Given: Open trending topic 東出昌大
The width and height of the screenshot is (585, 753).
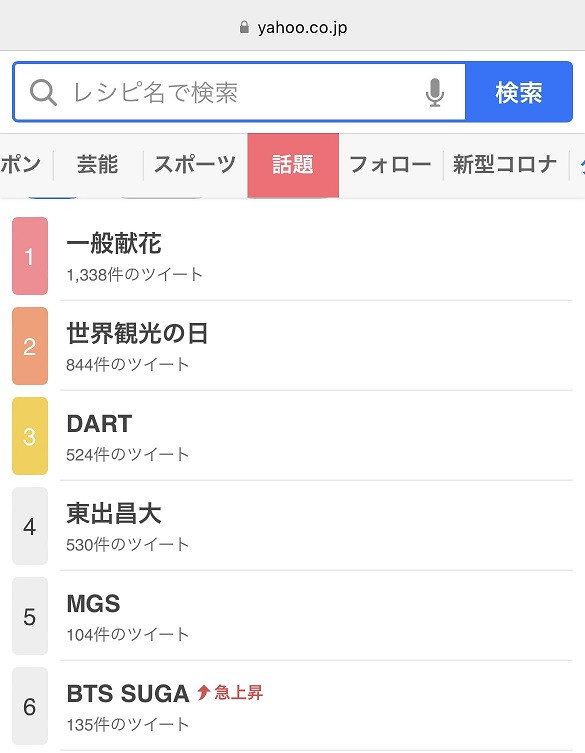Looking at the screenshot, I should [317, 526].
